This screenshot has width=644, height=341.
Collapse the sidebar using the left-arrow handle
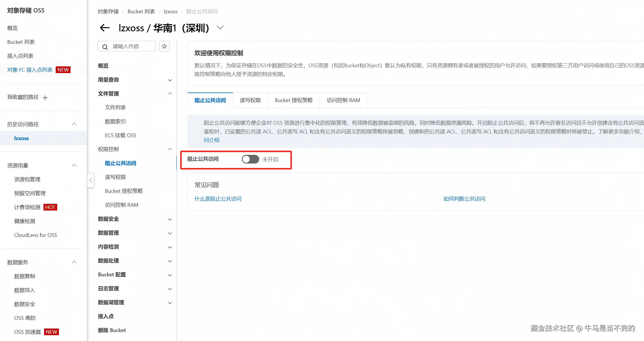click(x=90, y=180)
